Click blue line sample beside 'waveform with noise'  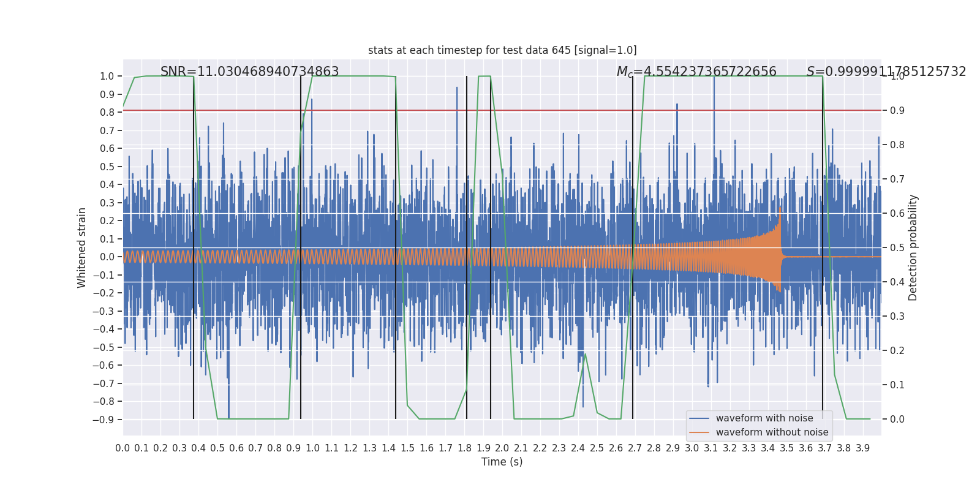coord(699,418)
